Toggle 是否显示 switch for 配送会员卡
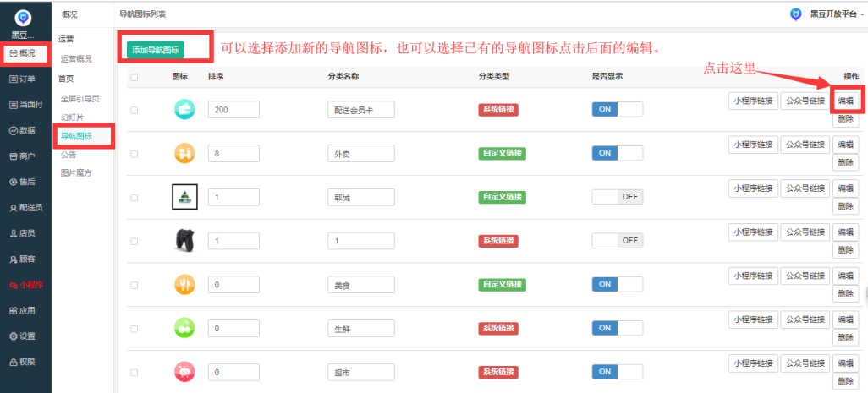The image size is (868, 393). pyautogui.click(x=618, y=109)
